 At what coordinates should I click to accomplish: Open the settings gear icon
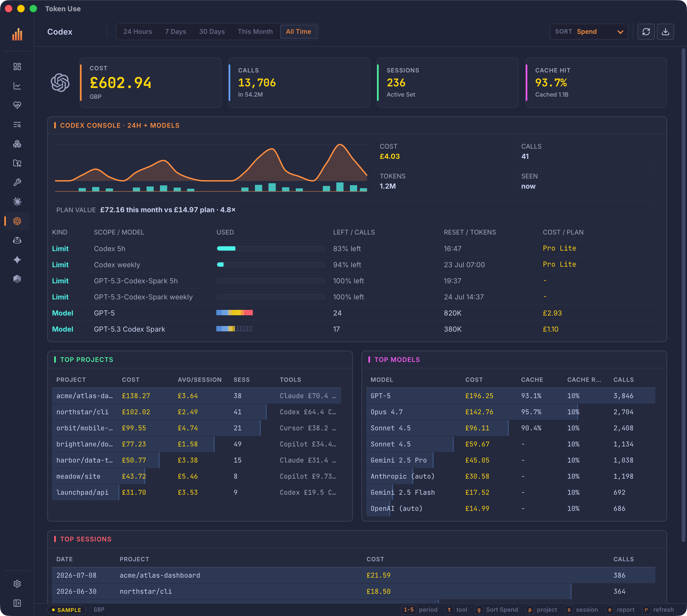[17, 584]
